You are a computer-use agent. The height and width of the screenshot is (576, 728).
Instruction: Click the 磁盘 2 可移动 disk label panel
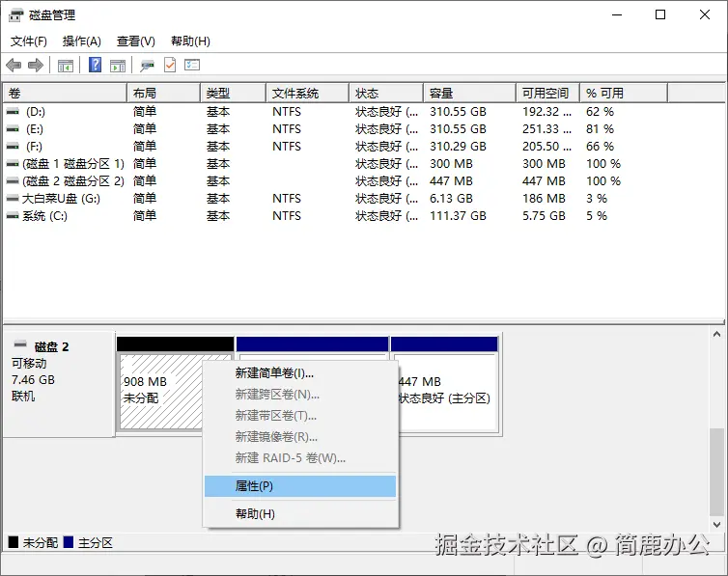pyautogui.click(x=59, y=384)
